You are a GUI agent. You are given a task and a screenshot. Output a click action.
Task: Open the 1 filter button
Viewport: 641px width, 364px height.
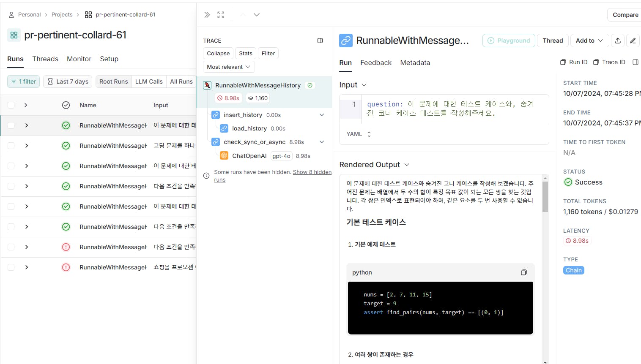pyautogui.click(x=24, y=81)
